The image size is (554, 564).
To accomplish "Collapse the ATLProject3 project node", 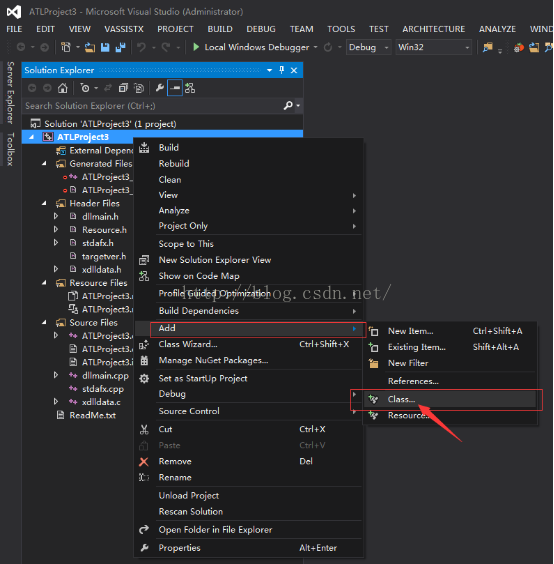I will point(32,137).
